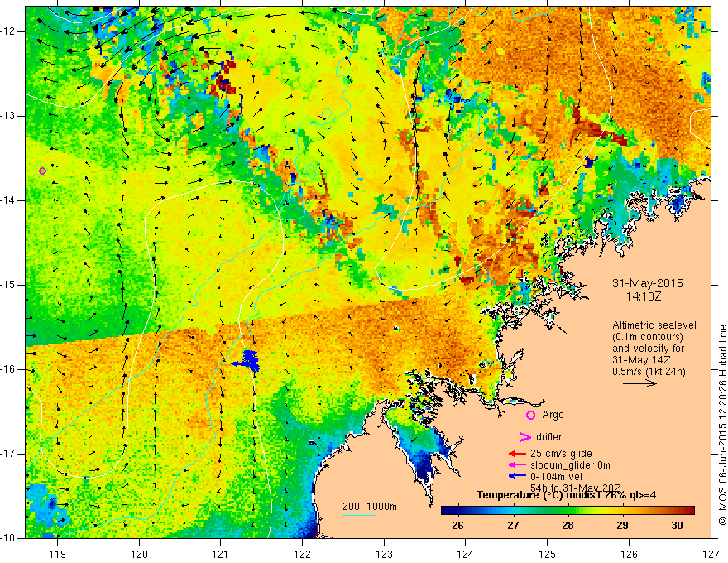The image size is (728, 563).
Task: Click the latitude axis label -12
Action: [9, 31]
